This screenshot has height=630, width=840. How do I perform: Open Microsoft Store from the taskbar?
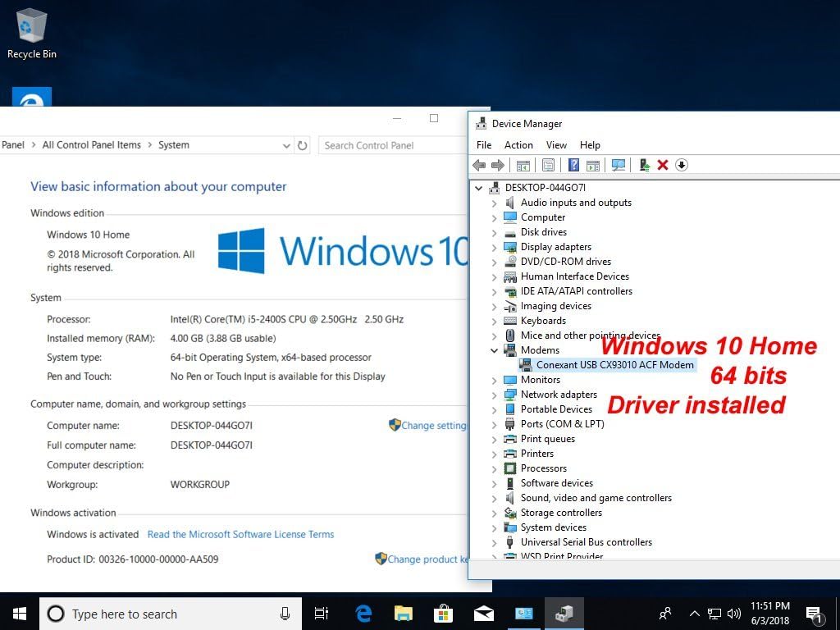[x=443, y=614]
